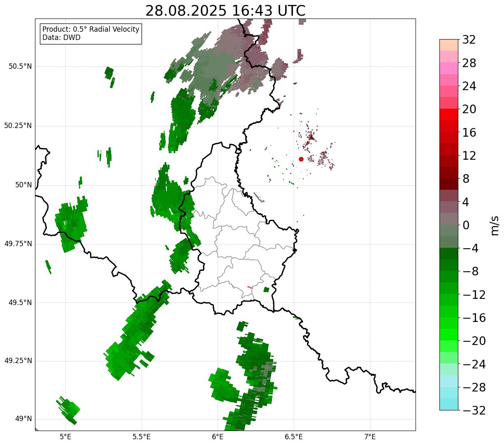Click latitude label "49°N"
This screenshot has width=504, height=445.
[24, 419]
